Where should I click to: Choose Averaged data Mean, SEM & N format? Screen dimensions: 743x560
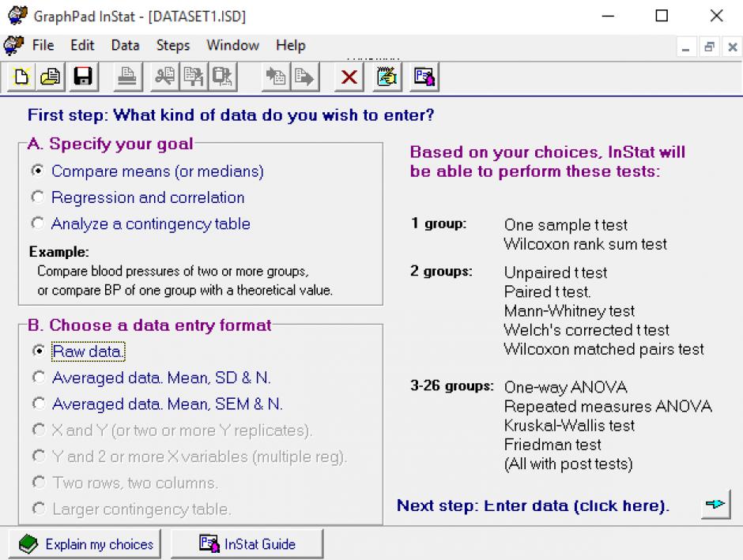tap(158, 404)
